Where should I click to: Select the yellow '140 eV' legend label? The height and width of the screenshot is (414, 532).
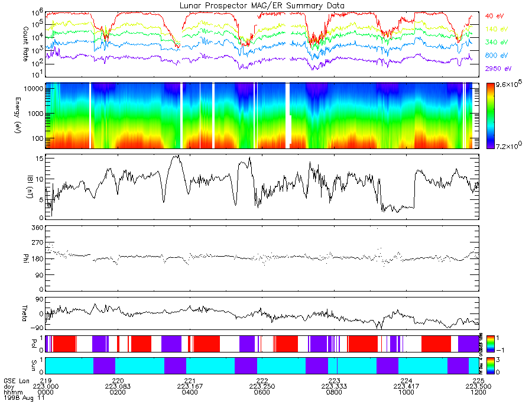point(497,29)
